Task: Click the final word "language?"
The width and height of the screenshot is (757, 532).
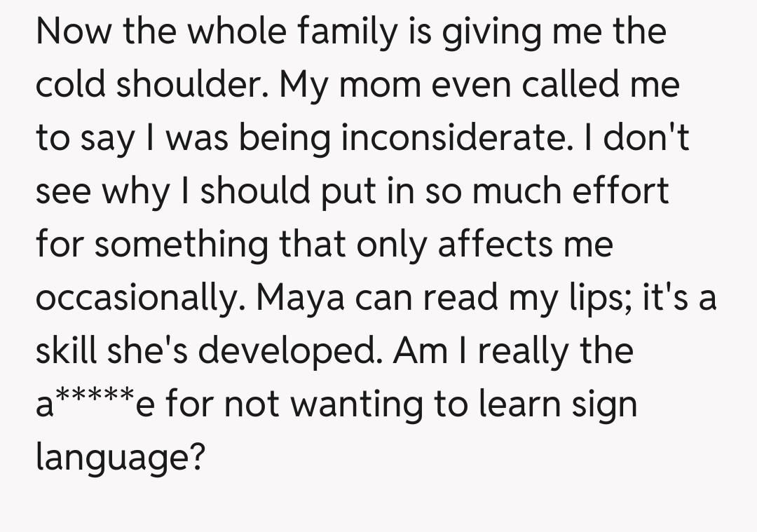Action: (x=121, y=458)
